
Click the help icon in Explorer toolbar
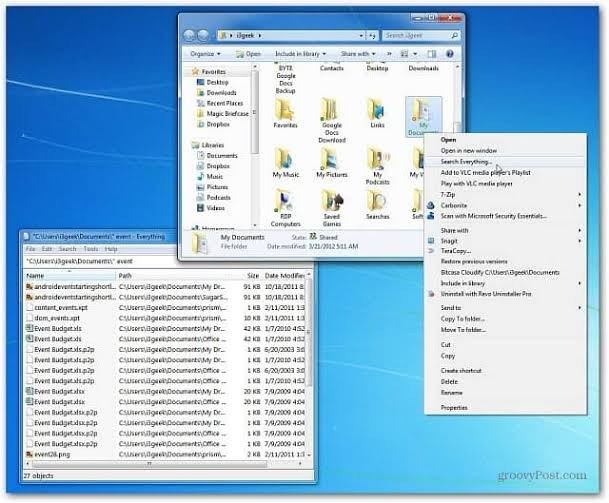tap(449, 54)
